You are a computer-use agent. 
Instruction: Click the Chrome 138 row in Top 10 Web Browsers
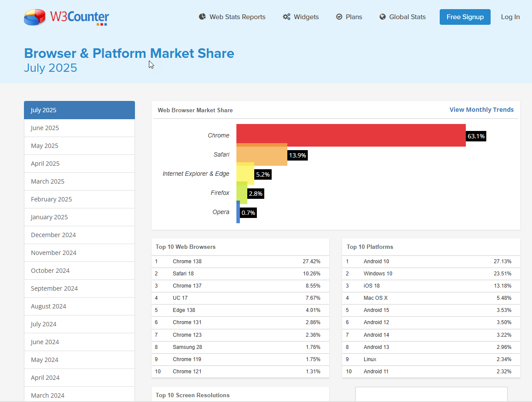coord(240,261)
